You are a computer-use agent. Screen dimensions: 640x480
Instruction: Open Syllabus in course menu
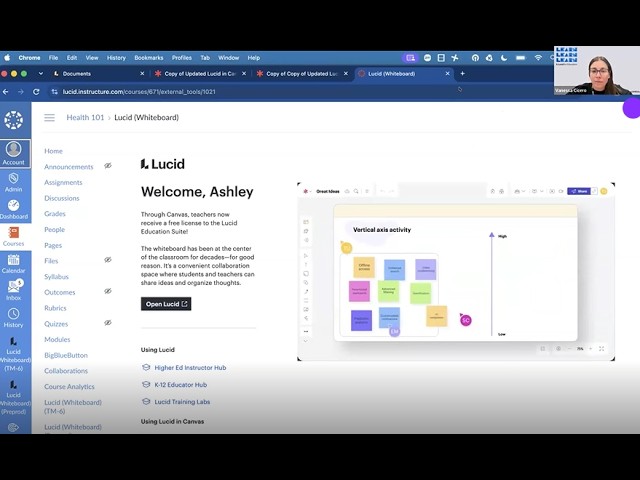coord(56,277)
